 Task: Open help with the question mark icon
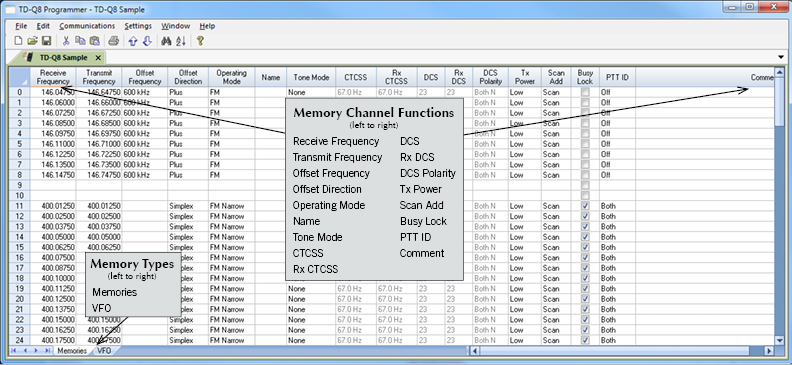point(200,41)
